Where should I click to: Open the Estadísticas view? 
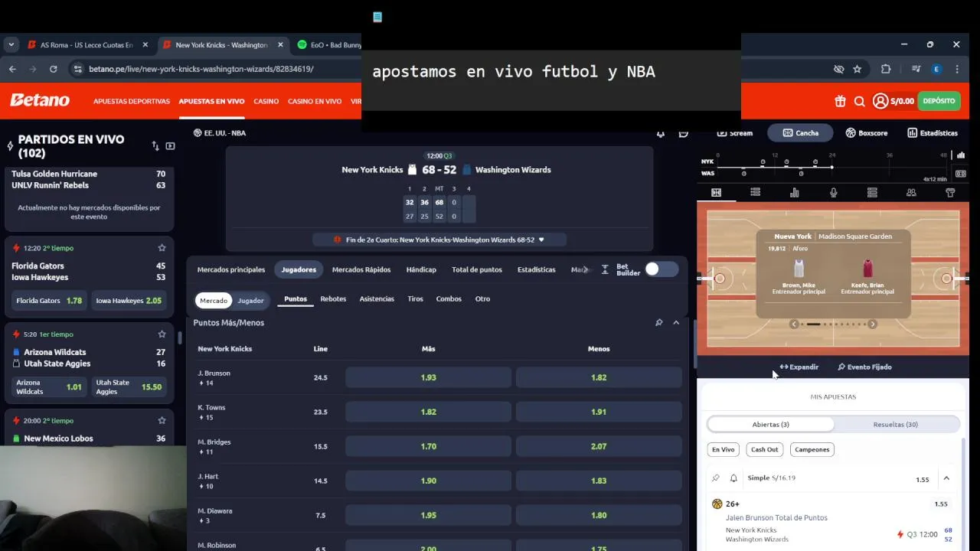(933, 133)
